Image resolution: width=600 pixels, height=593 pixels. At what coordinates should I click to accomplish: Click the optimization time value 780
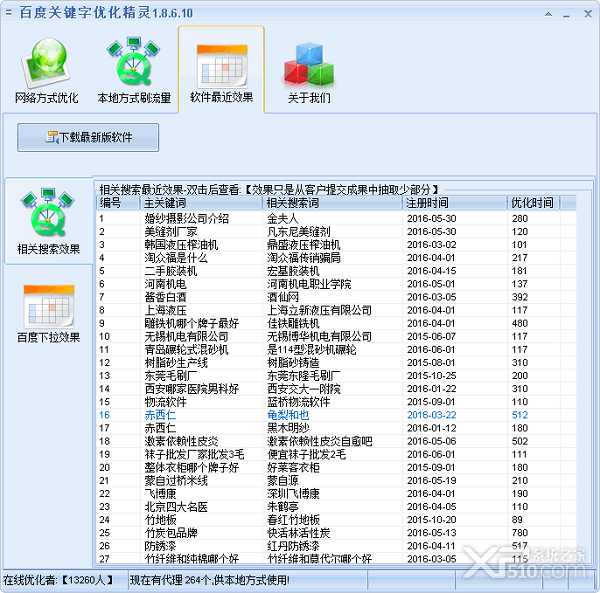(x=520, y=533)
